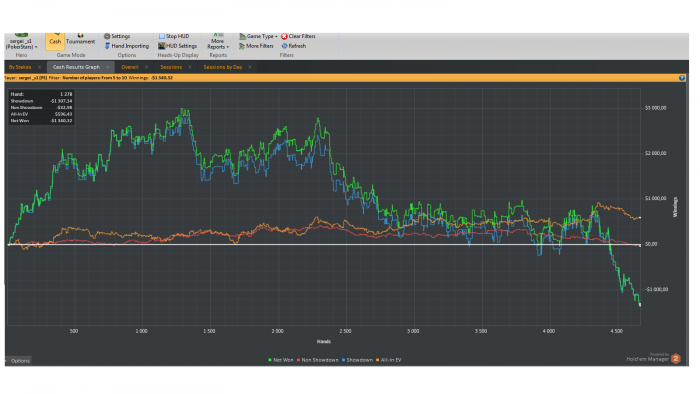The height and width of the screenshot is (394, 700).
Task: Close the By Stakes tab
Action: pos(39,67)
